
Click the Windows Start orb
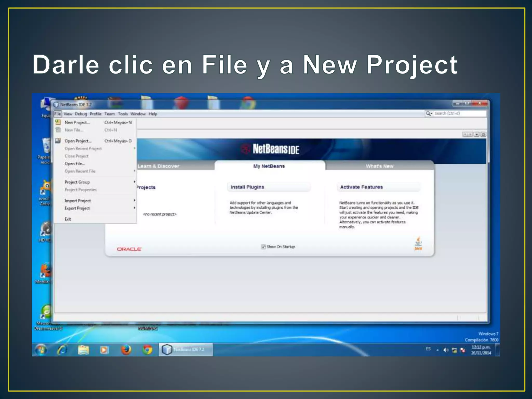[41, 350]
